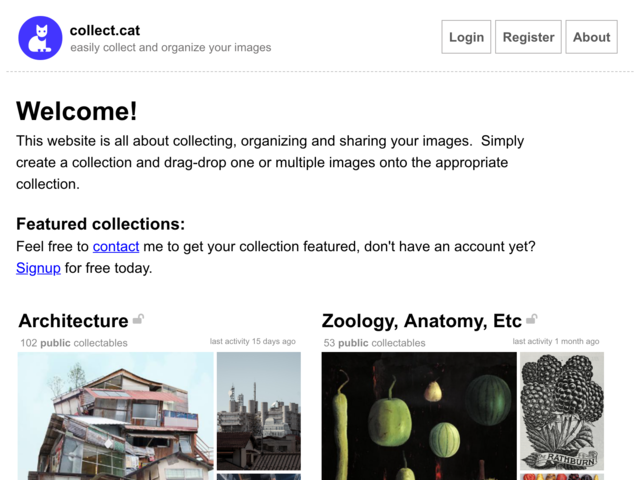View the hanging gourds and melons image
This screenshot has height=480, width=640.
419,416
